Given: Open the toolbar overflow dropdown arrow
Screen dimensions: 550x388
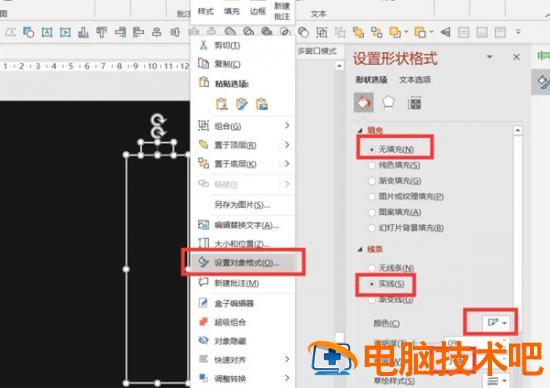Looking at the screenshot, I should pyautogui.click(x=518, y=32).
